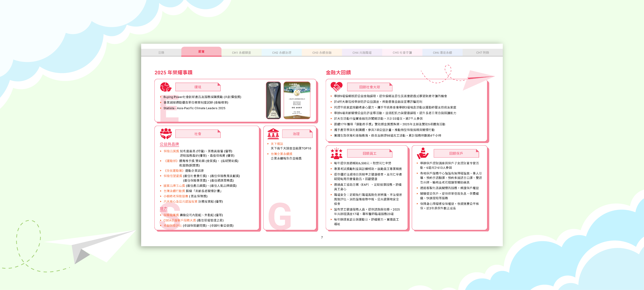Click the gold-grade certificate thumbnail

[x=297, y=100]
